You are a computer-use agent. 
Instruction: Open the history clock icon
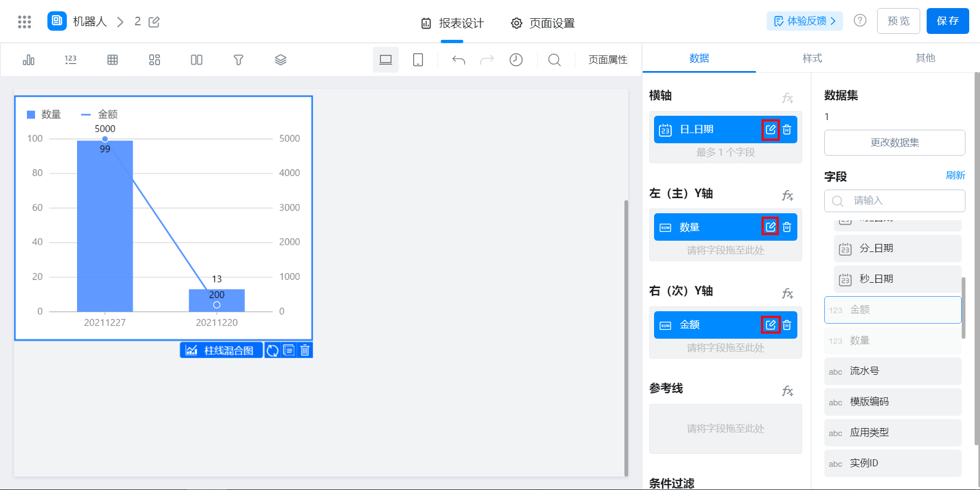coord(516,60)
